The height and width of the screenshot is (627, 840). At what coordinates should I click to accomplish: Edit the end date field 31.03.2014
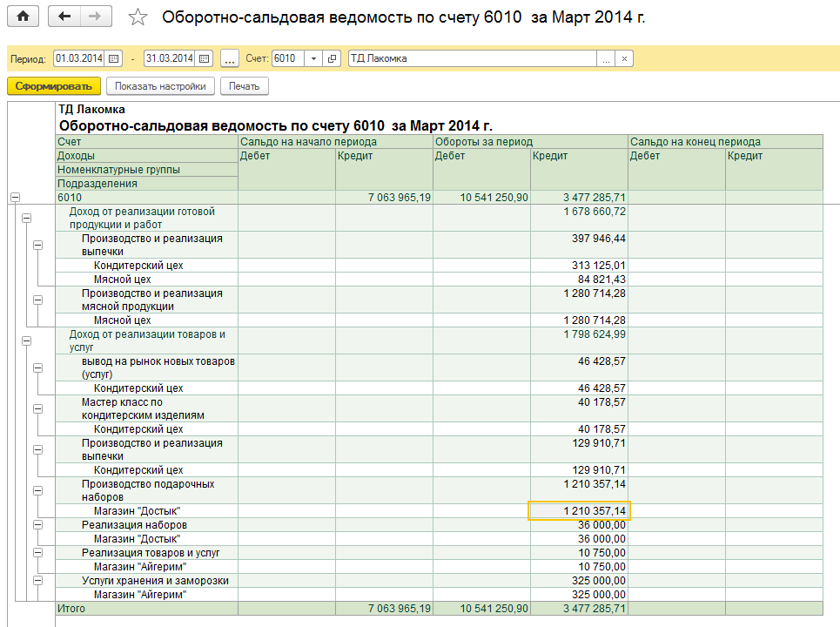(x=170, y=58)
